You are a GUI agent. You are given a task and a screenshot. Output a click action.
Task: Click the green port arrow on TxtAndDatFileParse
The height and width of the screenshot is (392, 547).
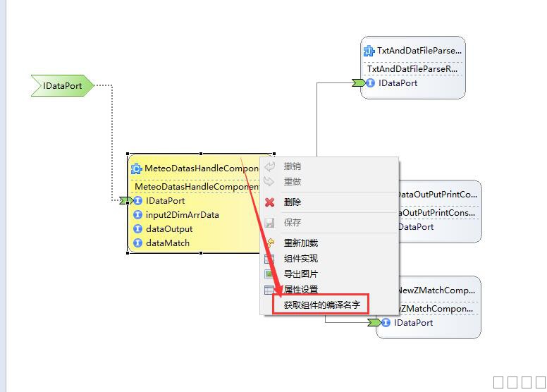coord(359,83)
